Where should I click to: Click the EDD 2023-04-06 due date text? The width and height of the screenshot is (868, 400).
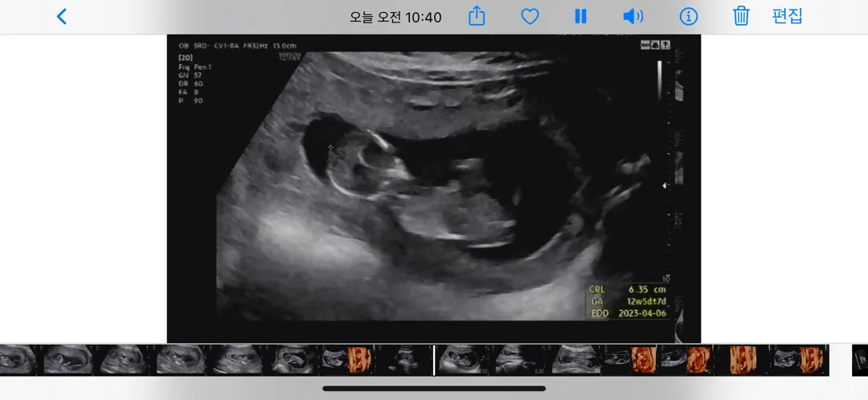(627, 314)
